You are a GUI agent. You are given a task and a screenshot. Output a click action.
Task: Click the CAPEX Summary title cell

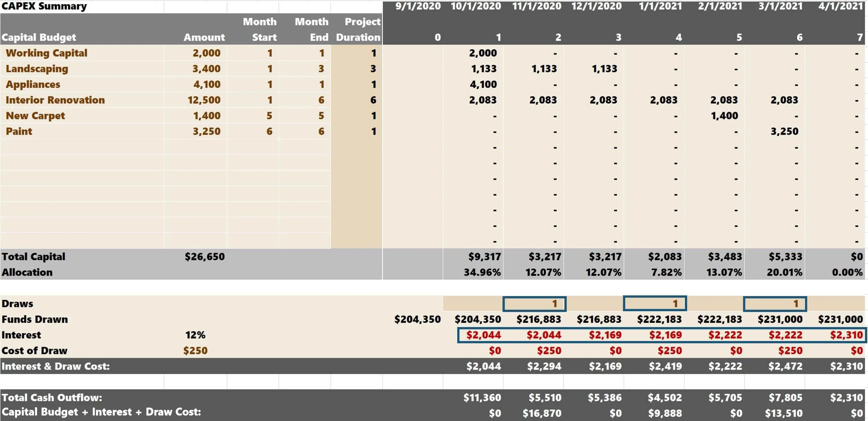(x=44, y=6)
